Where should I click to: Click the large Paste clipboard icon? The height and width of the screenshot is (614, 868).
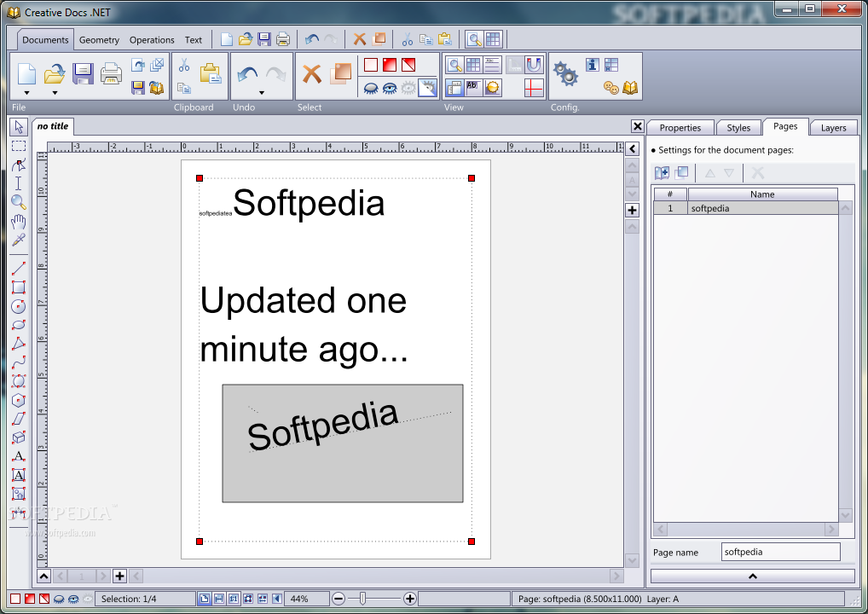pyautogui.click(x=211, y=73)
